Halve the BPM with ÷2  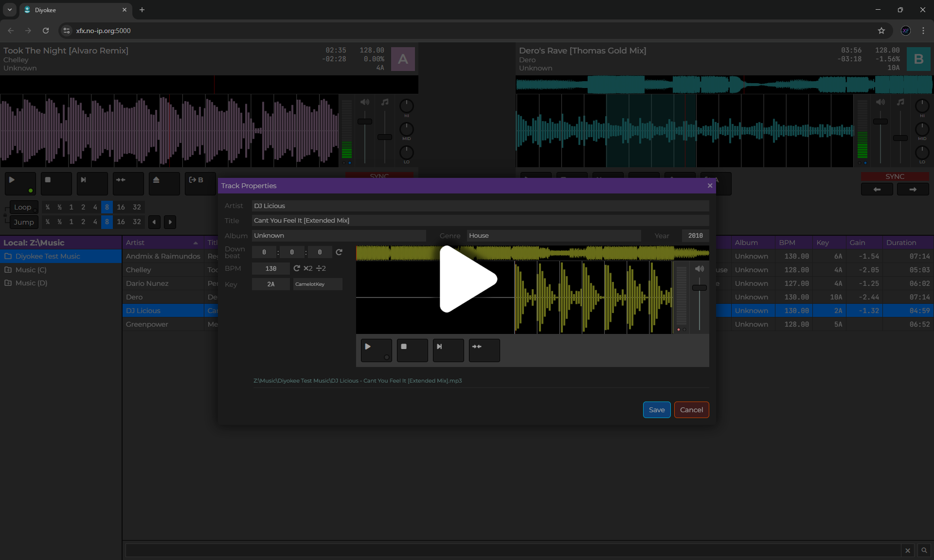point(321,268)
